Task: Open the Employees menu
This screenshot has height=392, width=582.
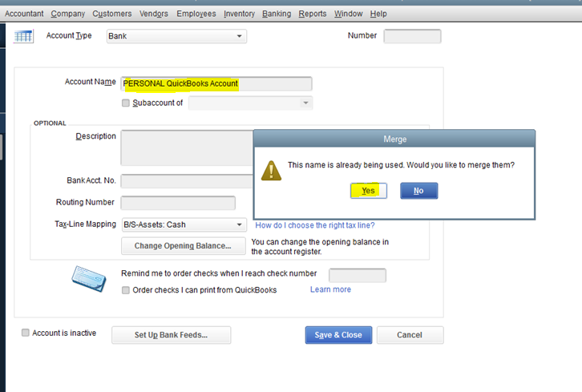Action: (196, 14)
